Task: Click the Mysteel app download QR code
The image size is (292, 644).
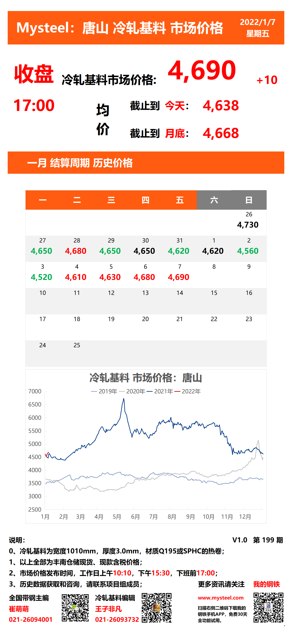Action: pyautogui.click(x=269, y=607)
